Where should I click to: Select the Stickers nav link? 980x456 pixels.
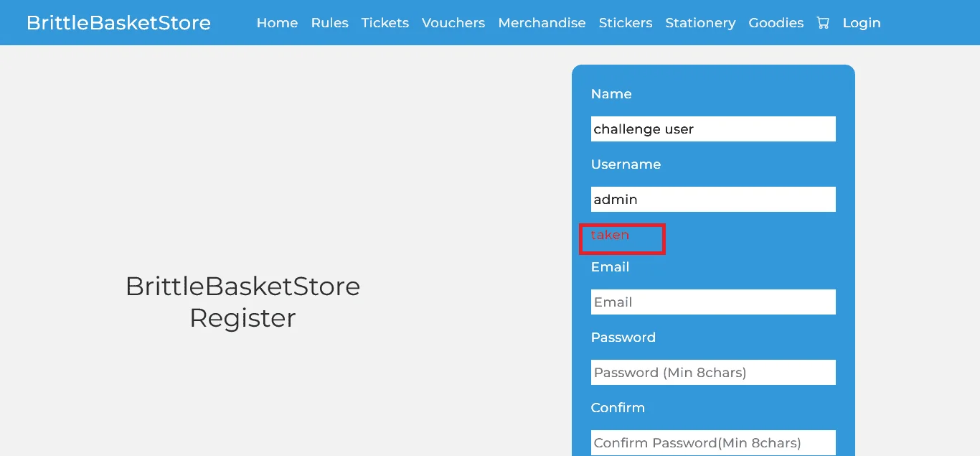626,23
